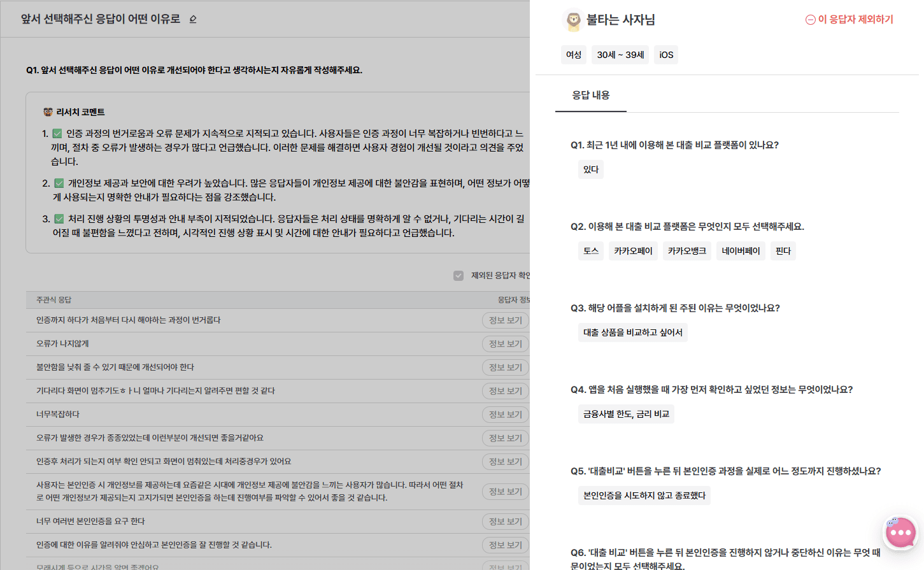
Task: Click the response '너무 여러번 본인인증을 요구 한다'
Action: (x=90, y=522)
